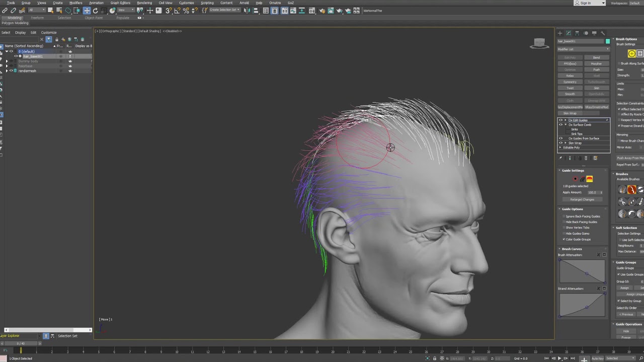The width and height of the screenshot is (644, 362).
Task: Enable Ignore Back-Facing Guides checkbox
Action: [x=563, y=216]
